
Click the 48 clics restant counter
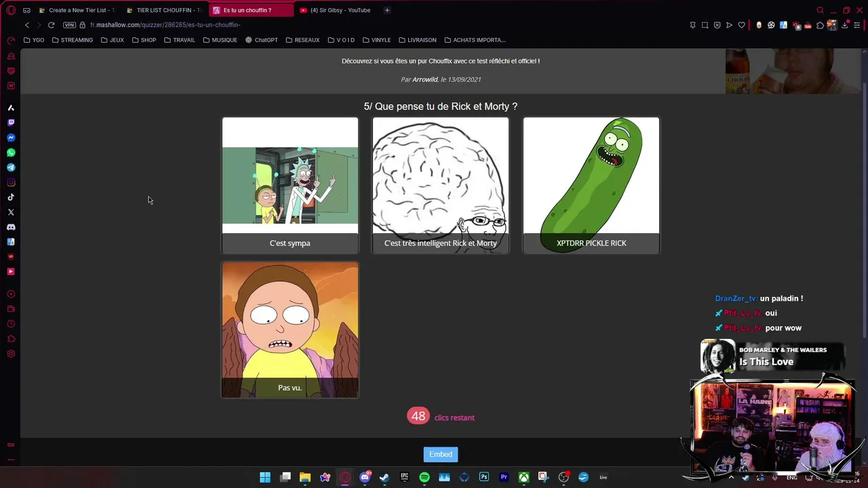(x=441, y=416)
